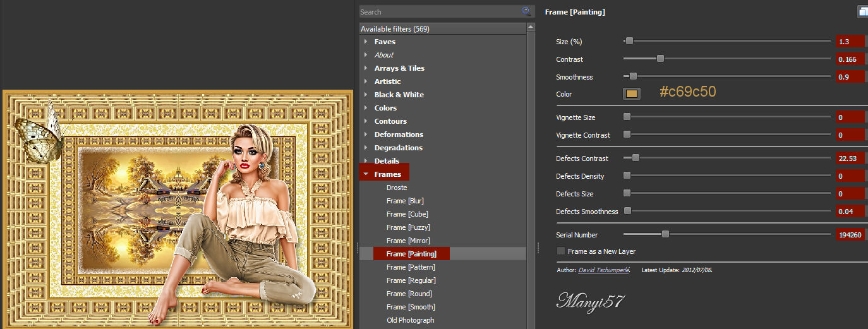Viewport: 868px width, 329px height.
Task: Expand the Colors category
Action: (366, 108)
